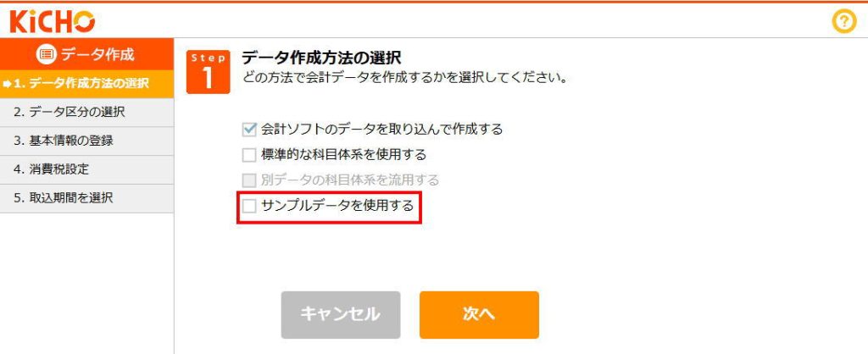Enable the 標準的な科目体系を使用する checkbox
868x354 pixels.
(x=249, y=155)
